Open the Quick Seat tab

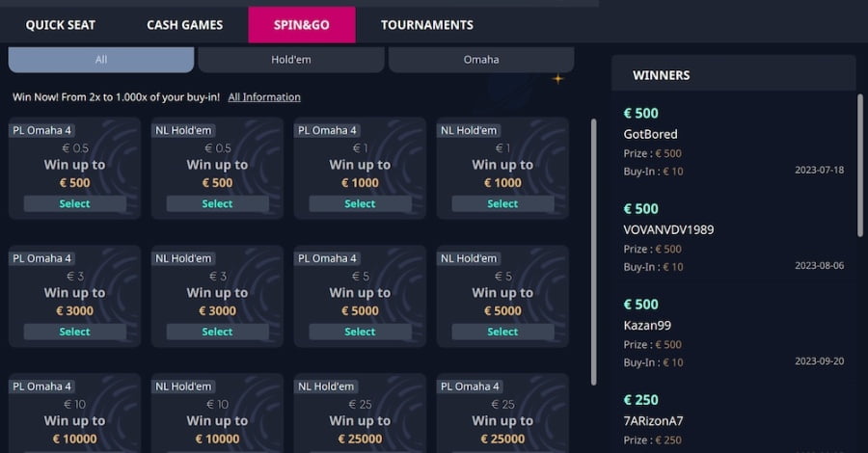pos(61,25)
